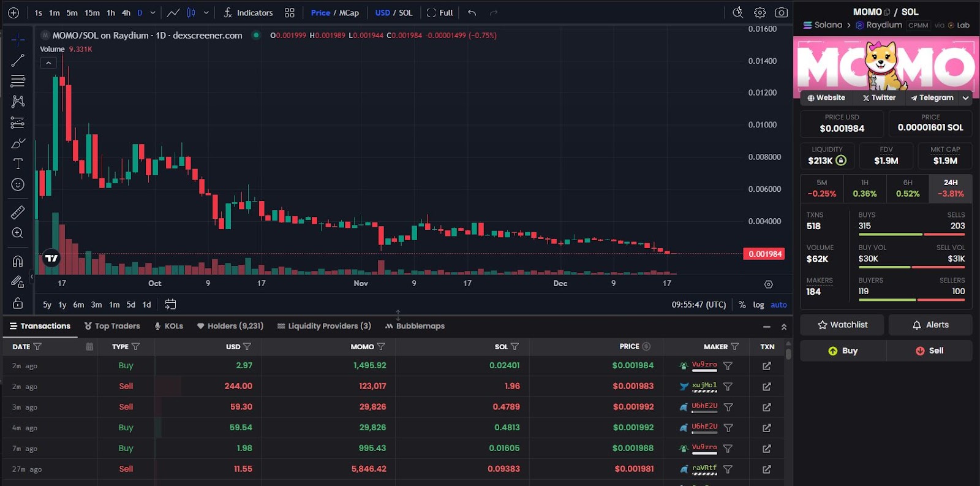Expand more social links chevron

pos(965,98)
